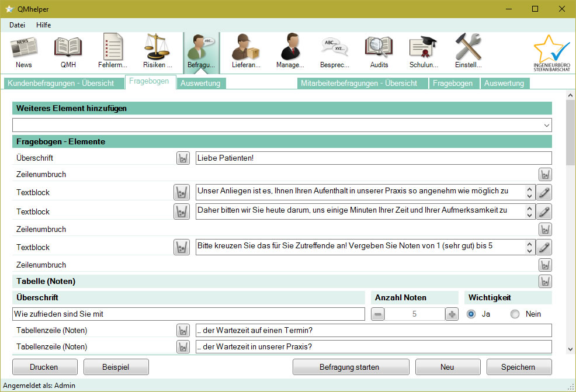Click the Anzahl Noten value 5
The height and width of the screenshot is (392, 576).
pos(414,314)
